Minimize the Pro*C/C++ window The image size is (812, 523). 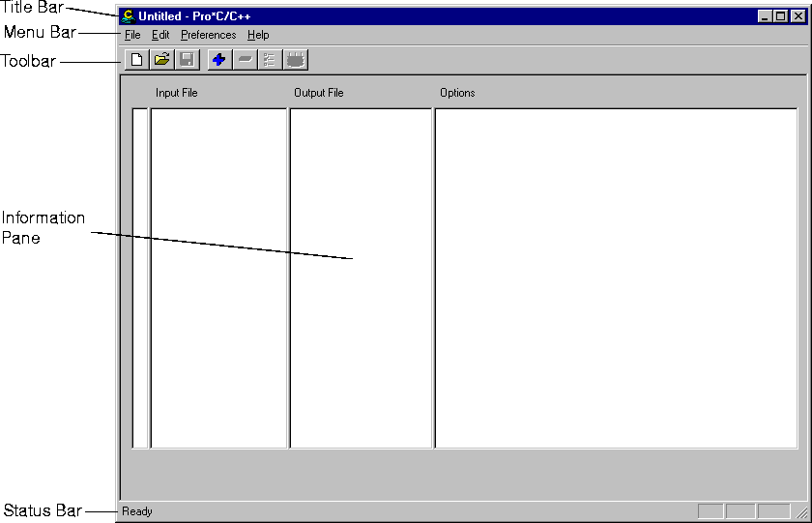pos(765,16)
